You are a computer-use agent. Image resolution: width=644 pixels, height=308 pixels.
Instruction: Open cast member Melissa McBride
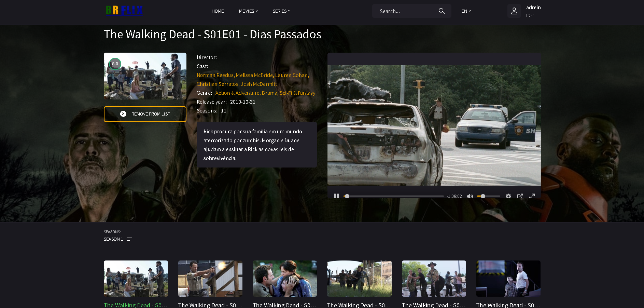(x=254, y=75)
